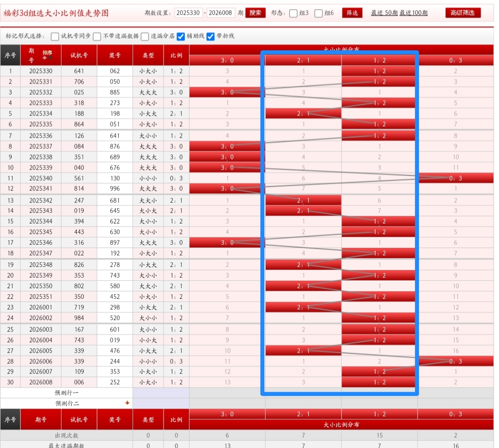Disable the 辅助线 checkbox
The width and height of the screenshot is (499, 448).
[181, 36]
